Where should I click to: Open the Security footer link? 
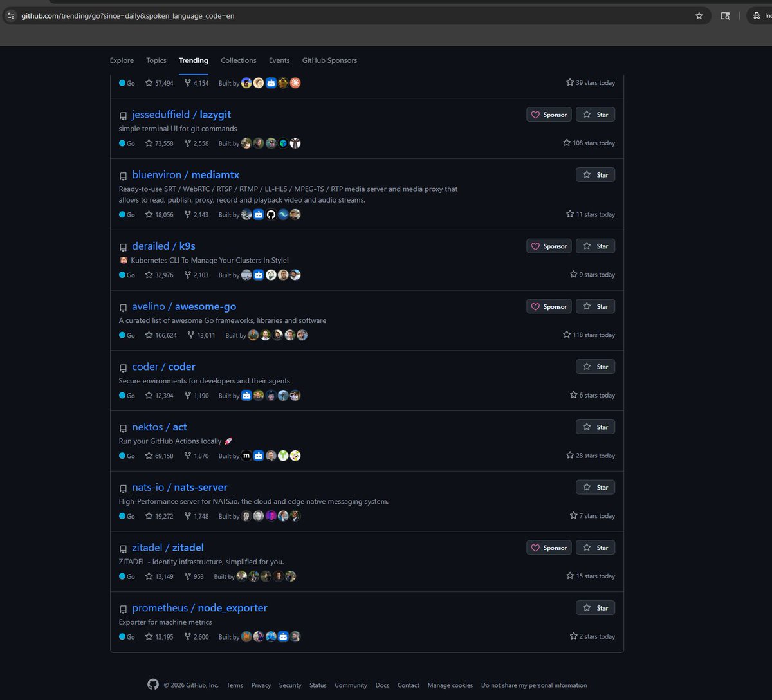point(290,685)
